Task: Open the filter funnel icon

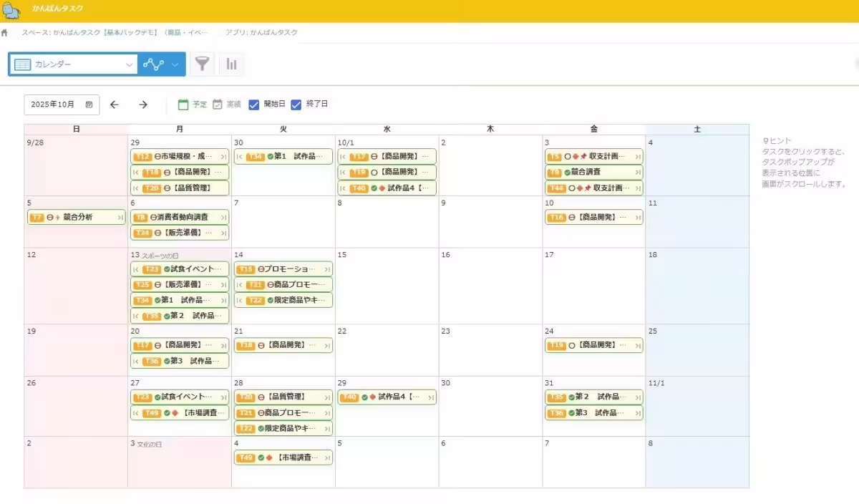Action: coord(203,64)
